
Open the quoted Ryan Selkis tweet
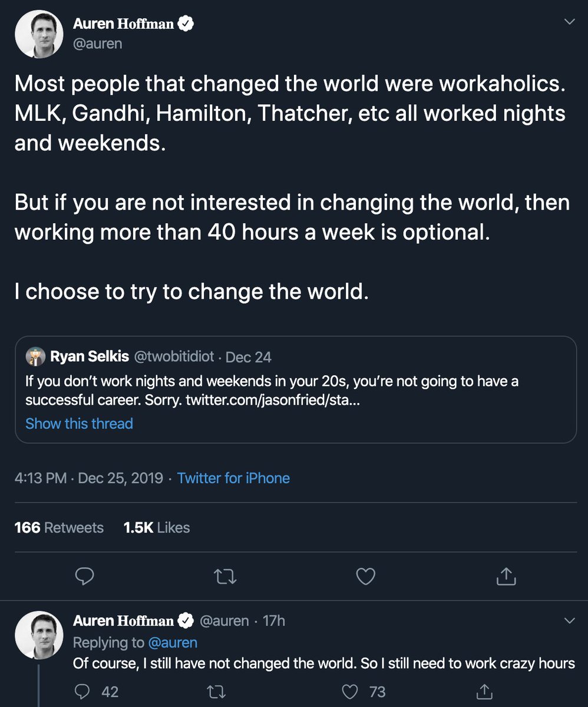coord(295,389)
